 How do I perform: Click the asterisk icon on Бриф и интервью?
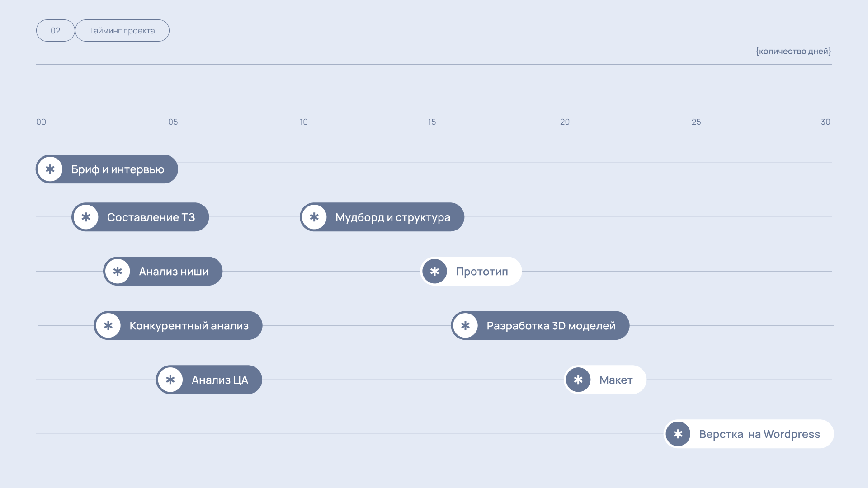(x=50, y=169)
